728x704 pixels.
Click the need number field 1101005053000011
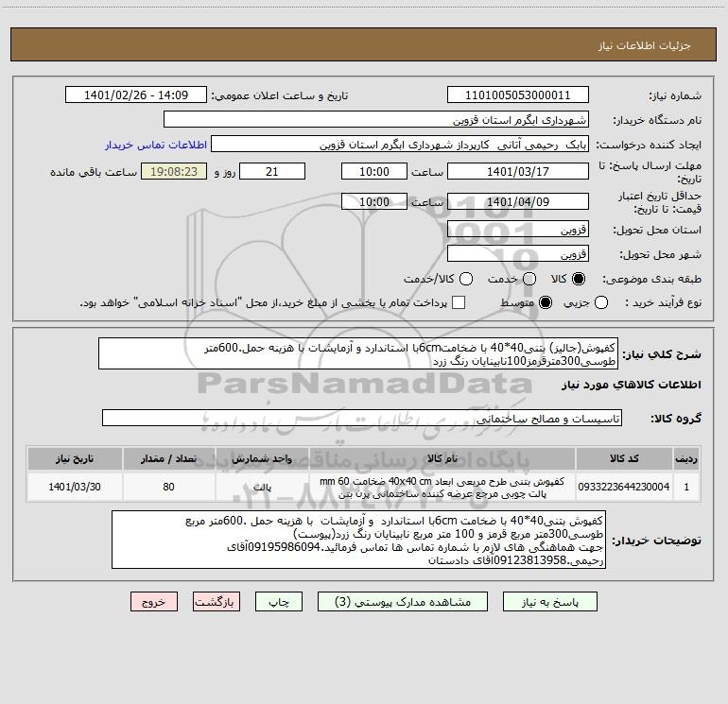[x=518, y=95]
